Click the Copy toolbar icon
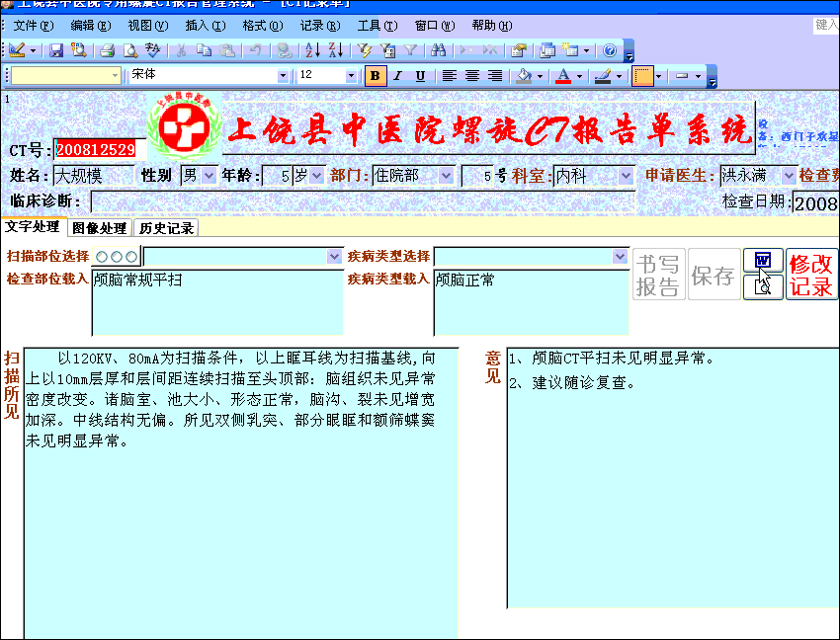The image size is (840, 640). point(205,50)
